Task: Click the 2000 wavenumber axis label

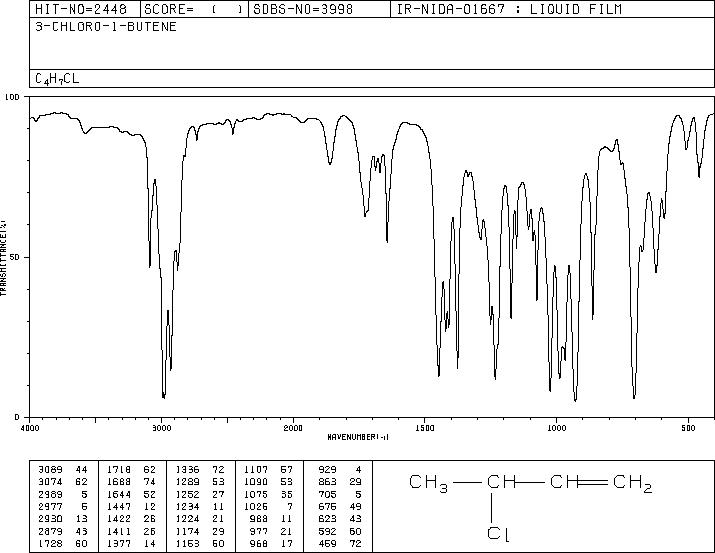Action: 293,428
